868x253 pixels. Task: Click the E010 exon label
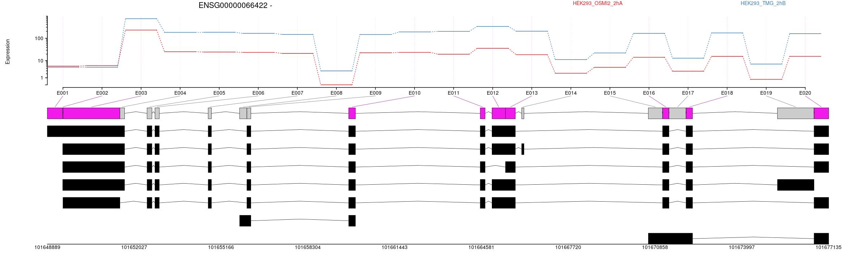[x=414, y=93]
